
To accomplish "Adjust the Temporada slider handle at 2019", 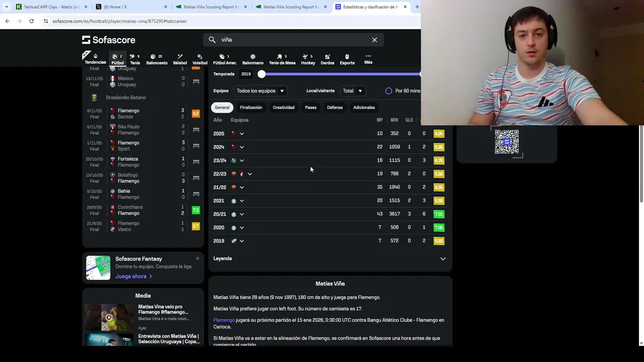I will [262, 74].
